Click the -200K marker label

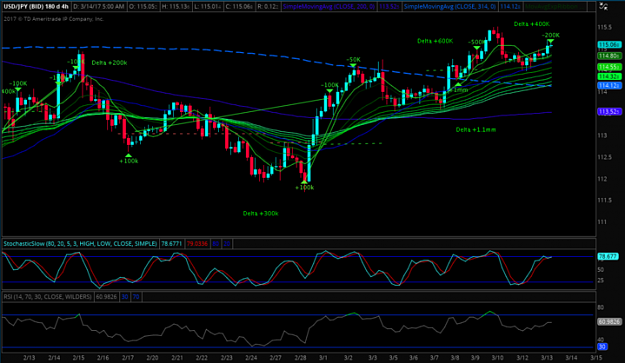tap(551, 35)
